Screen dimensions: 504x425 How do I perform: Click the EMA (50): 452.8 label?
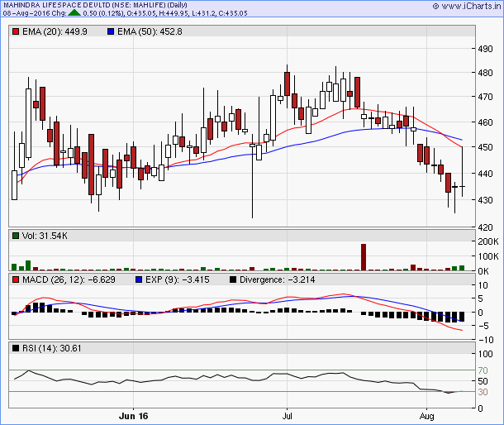point(150,31)
